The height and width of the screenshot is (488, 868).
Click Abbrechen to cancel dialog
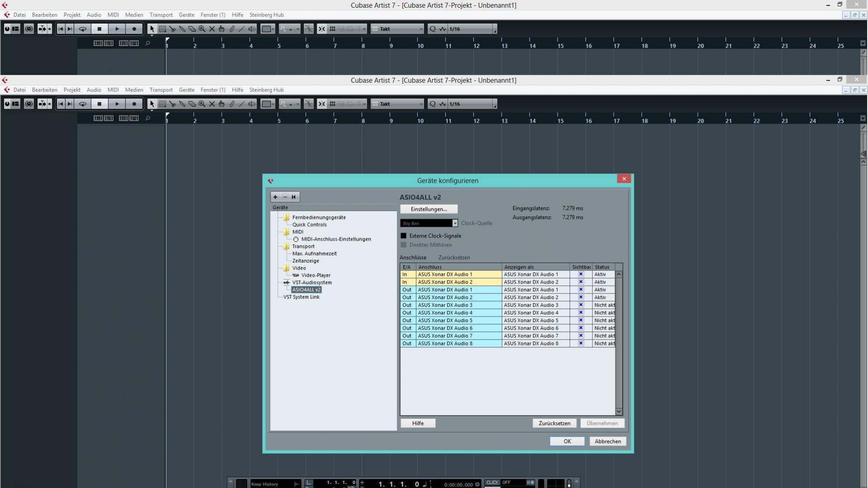pos(608,442)
